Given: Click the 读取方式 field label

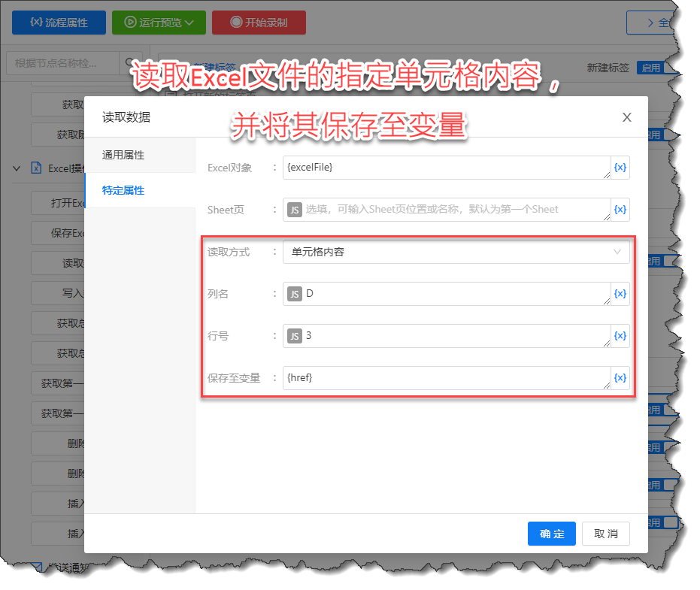Looking at the screenshot, I should coord(229,252).
